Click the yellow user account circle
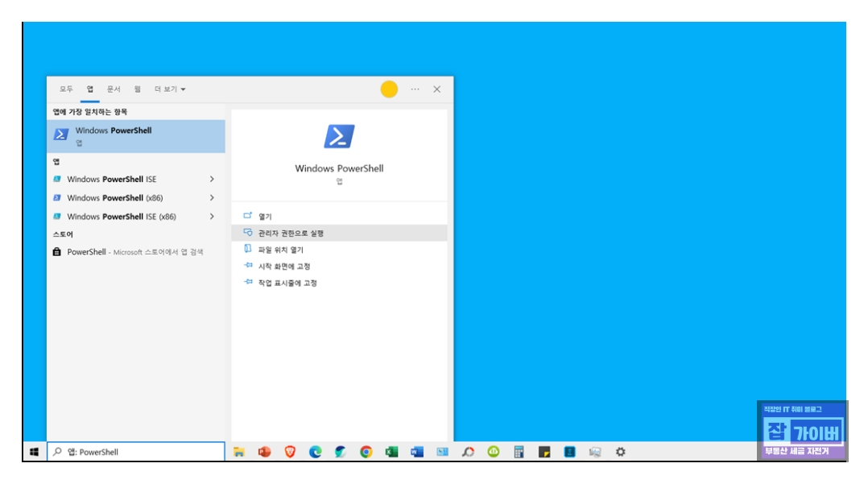This screenshot has height=484, width=868. click(x=389, y=89)
